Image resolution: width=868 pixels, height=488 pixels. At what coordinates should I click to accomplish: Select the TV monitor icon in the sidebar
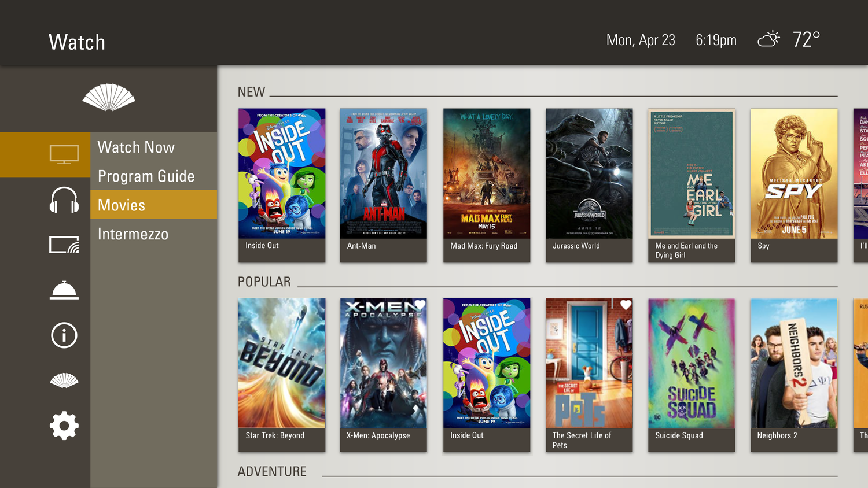tap(64, 154)
